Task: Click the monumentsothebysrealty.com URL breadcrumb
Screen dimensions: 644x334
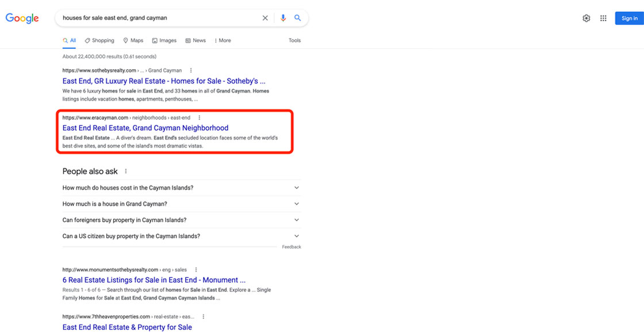Action: click(x=124, y=270)
